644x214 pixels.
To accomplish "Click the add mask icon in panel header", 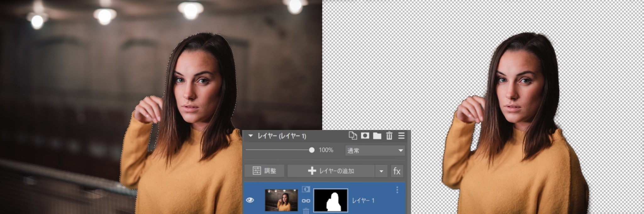I will (x=365, y=136).
